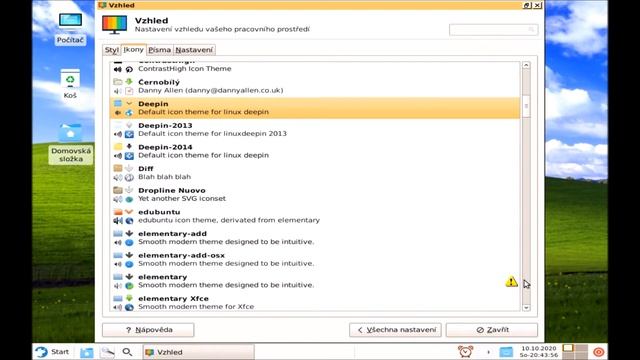Launch the file manager from the taskbar
Image resolution: width=640 pixels, height=360 pixels.
87,352
